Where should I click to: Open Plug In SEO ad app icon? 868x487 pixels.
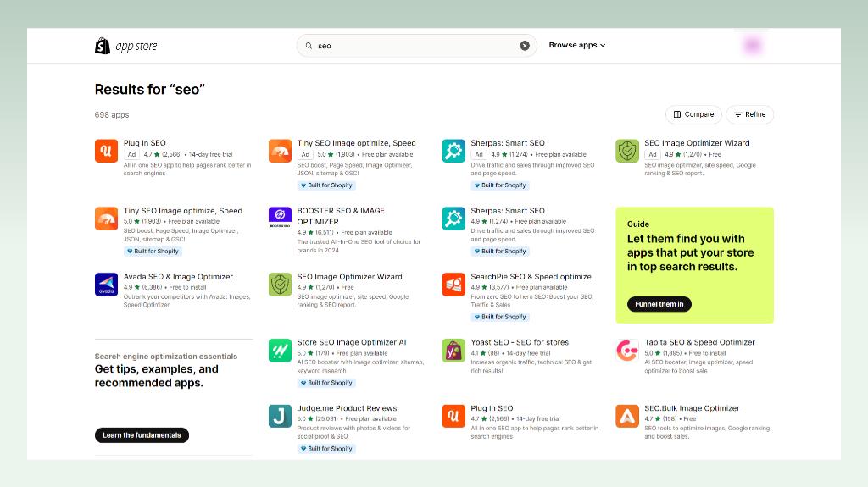[x=106, y=151]
